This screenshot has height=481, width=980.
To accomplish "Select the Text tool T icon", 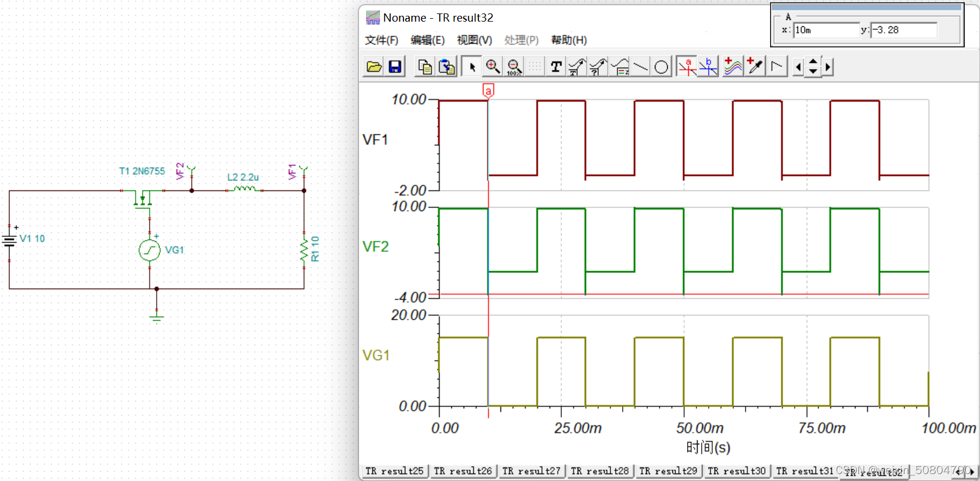I will [556, 67].
